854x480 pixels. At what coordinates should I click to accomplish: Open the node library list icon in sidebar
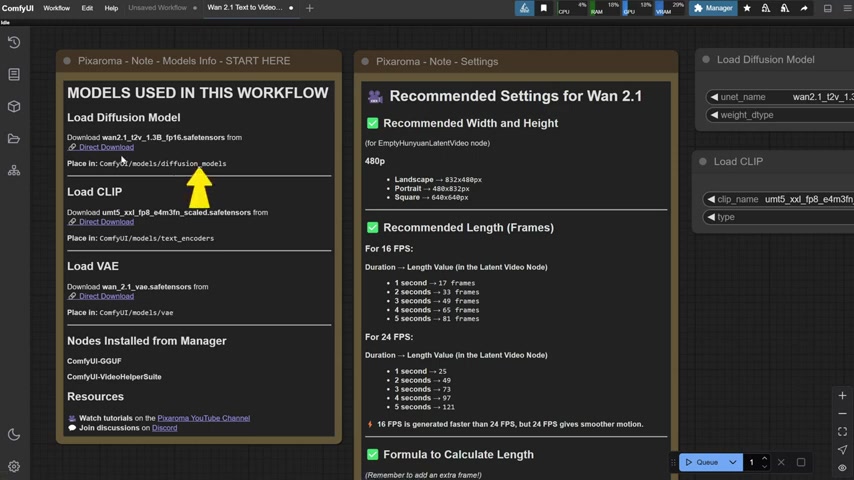14,74
